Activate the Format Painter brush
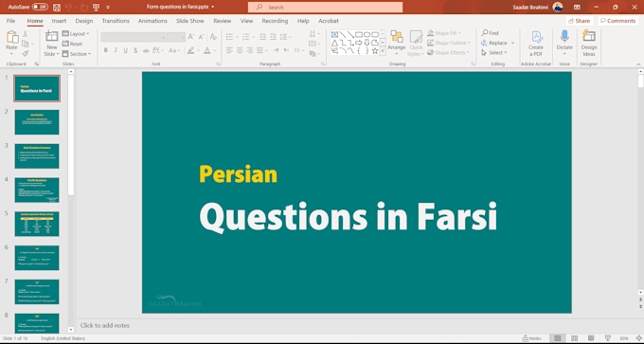This screenshot has height=344, width=644. point(25,53)
